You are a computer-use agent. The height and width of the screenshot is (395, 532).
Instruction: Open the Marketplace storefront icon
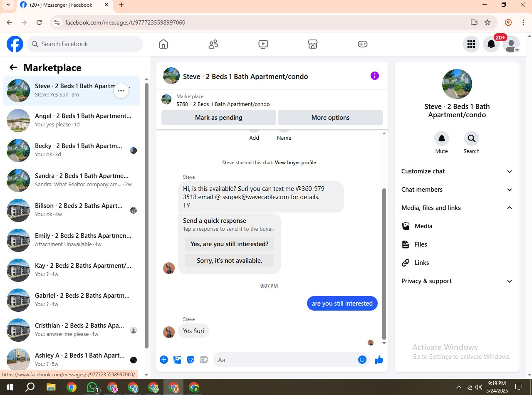(313, 44)
